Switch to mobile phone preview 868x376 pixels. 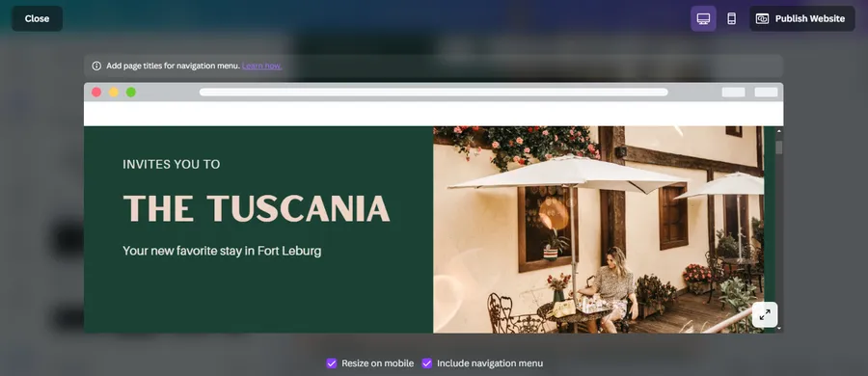click(x=731, y=18)
